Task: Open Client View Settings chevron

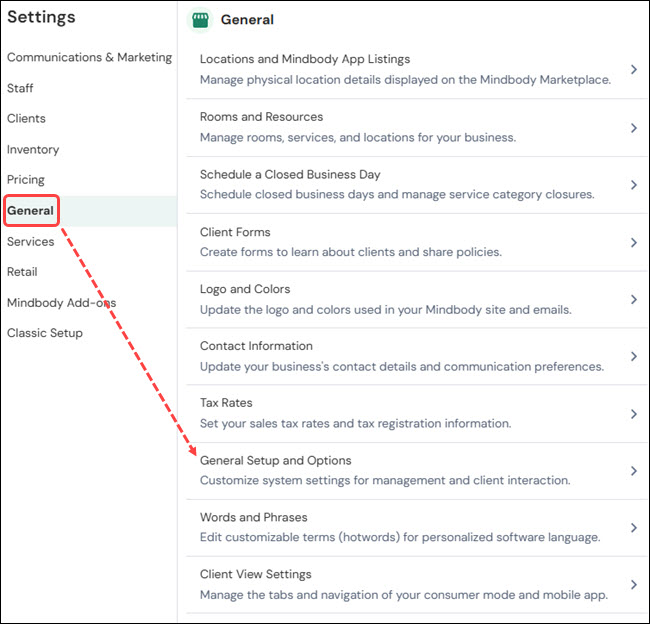Action: [x=634, y=585]
